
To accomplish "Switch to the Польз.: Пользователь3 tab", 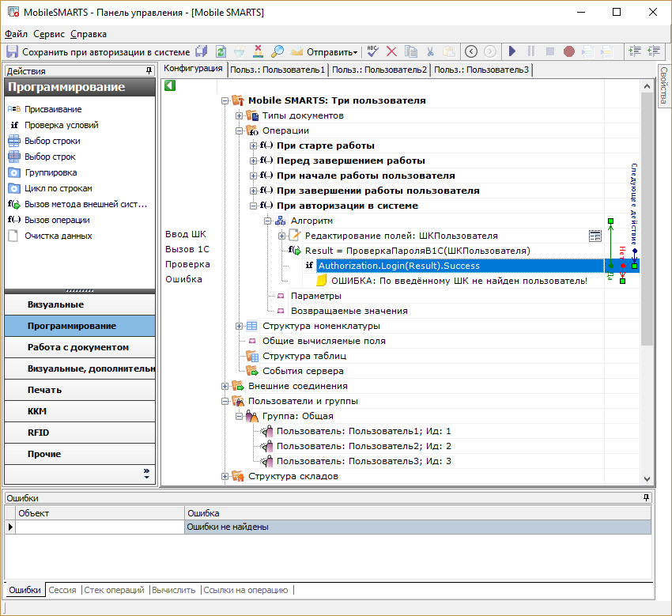I will (481, 70).
